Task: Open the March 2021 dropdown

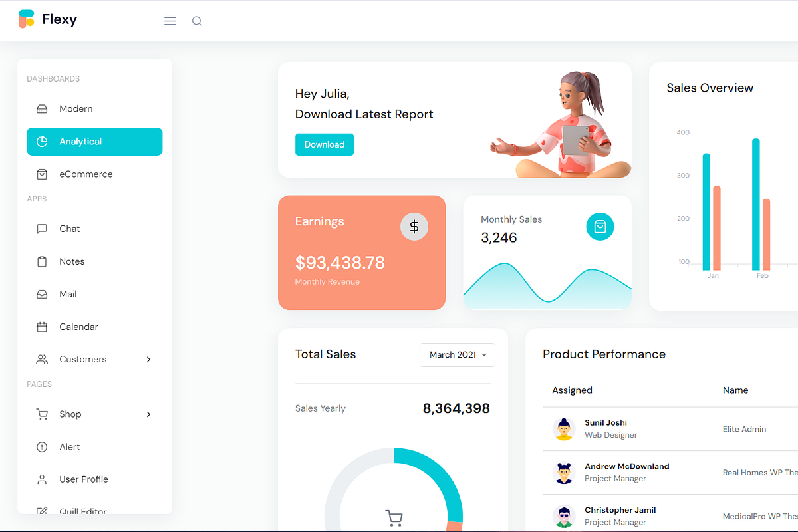Action: pyautogui.click(x=458, y=355)
